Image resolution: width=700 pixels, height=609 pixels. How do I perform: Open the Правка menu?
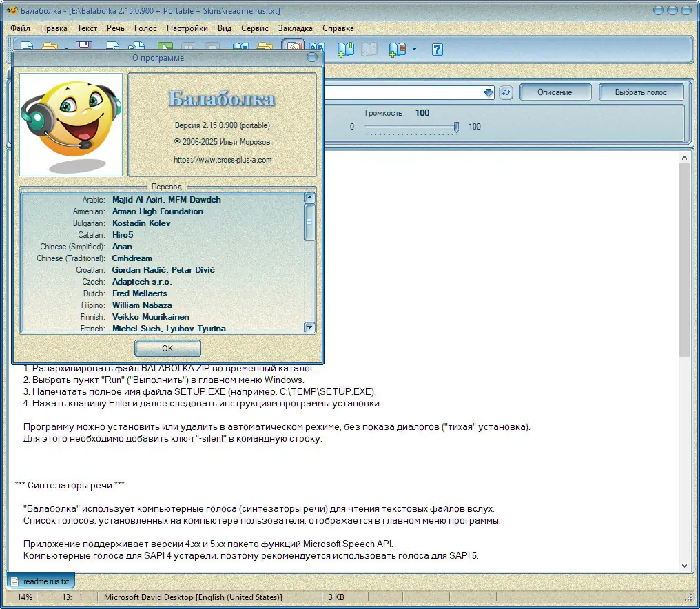tap(54, 28)
